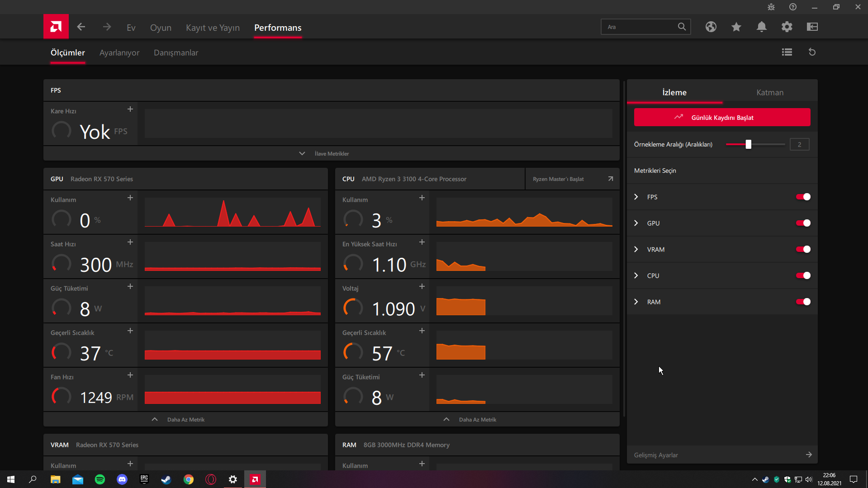Click the sampling interval value box
This screenshot has width=868, height=488.
coord(800,144)
